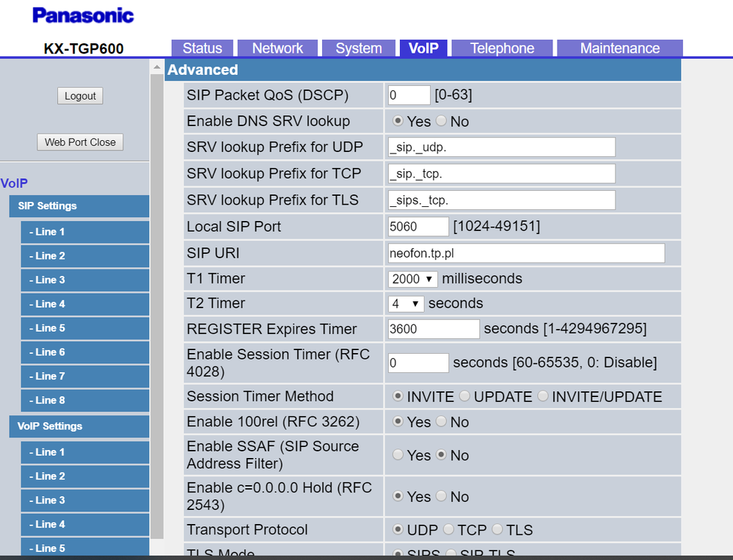Select No for Enable DNS SRV lookup
Viewport: 733px width, 560px height.
(x=441, y=121)
